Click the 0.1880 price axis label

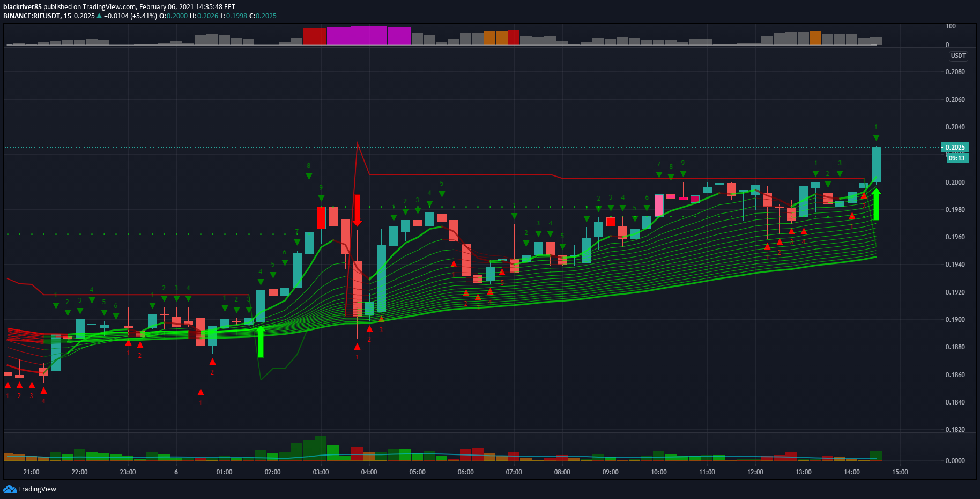click(x=955, y=347)
